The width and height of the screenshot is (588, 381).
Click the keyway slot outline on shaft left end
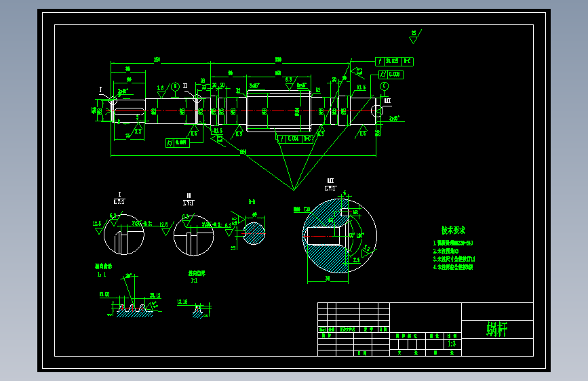tap(129, 111)
